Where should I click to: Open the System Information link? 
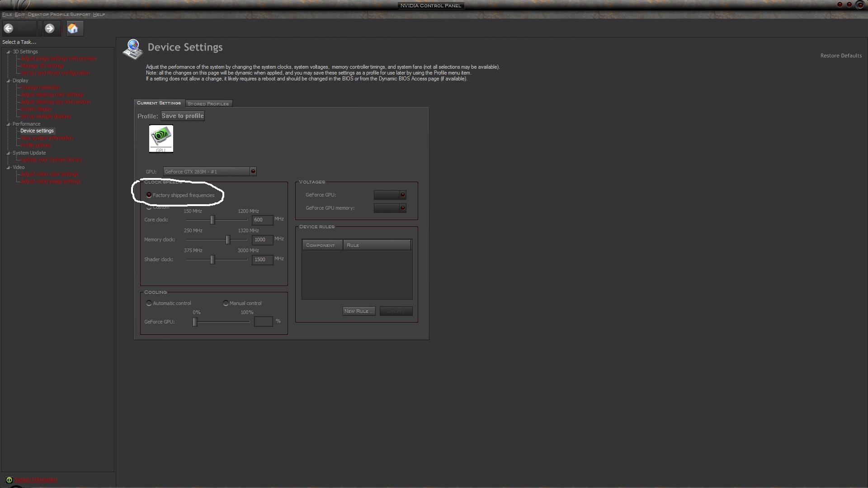pyautogui.click(x=36, y=480)
